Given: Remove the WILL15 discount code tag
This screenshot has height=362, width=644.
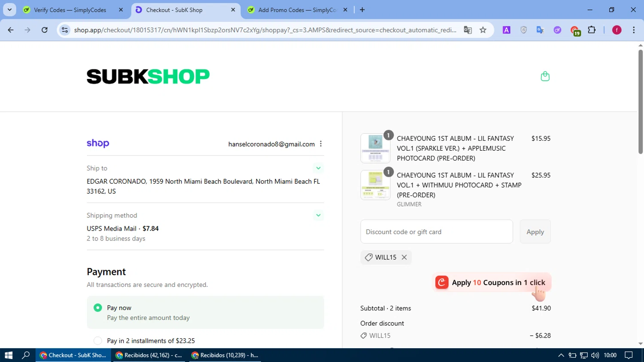Looking at the screenshot, I should tap(404, 257).
